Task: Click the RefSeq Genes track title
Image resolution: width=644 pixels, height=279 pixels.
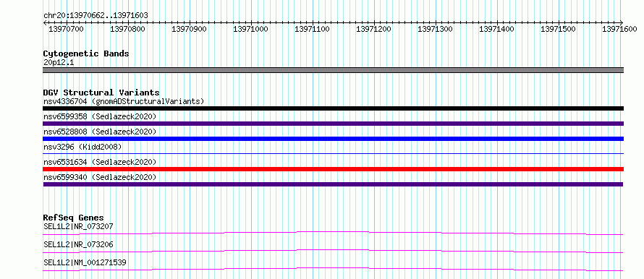Action: [x=74, y=218]
